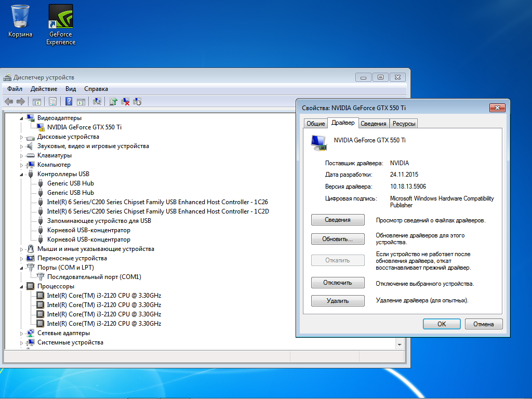
Task: Click the Переносные устройства icon
Action: coord(31,258)
